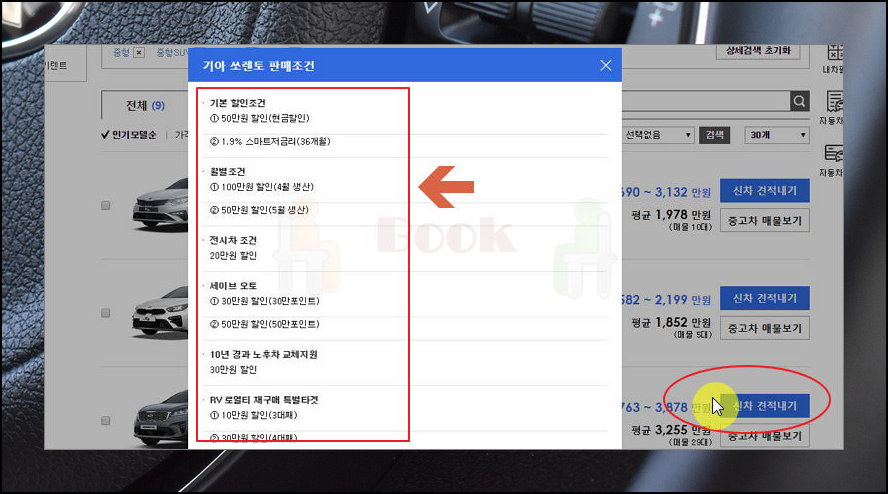Sort by 인기모델순
Image resolution: width=888 pixels, height=494 pixels.
point(129,135)
